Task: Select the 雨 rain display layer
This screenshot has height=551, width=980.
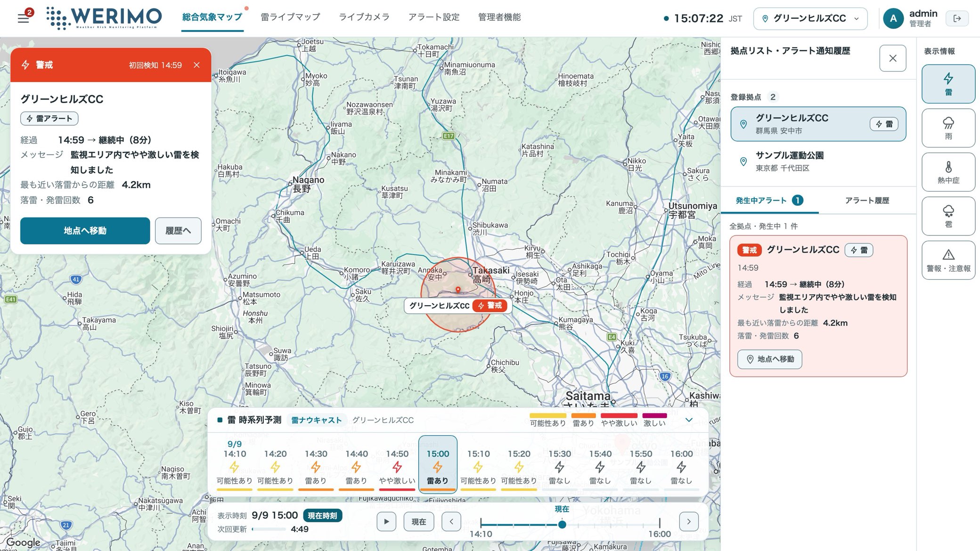Action: pos(948,128)
